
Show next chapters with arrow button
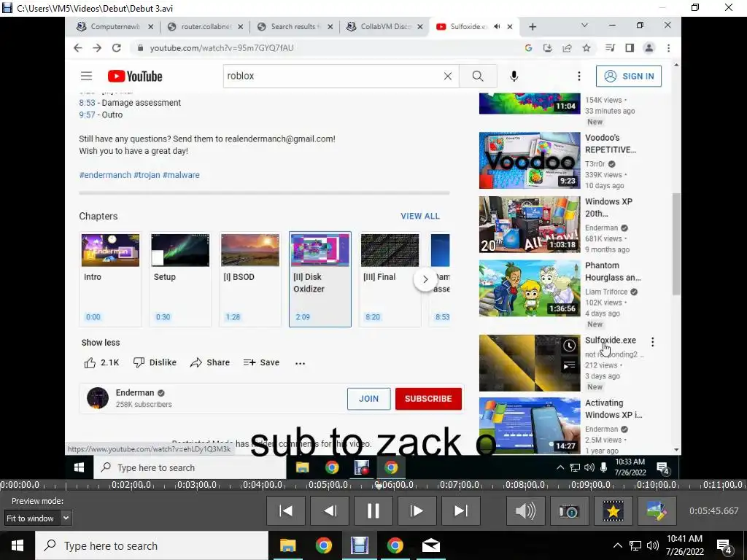[x=425, y=279]
